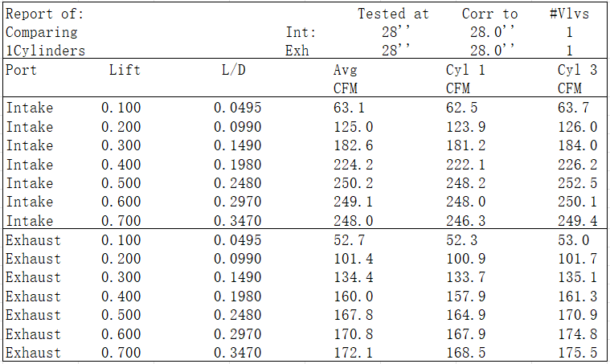Select the Cyl 1 CFM column header

465,79
